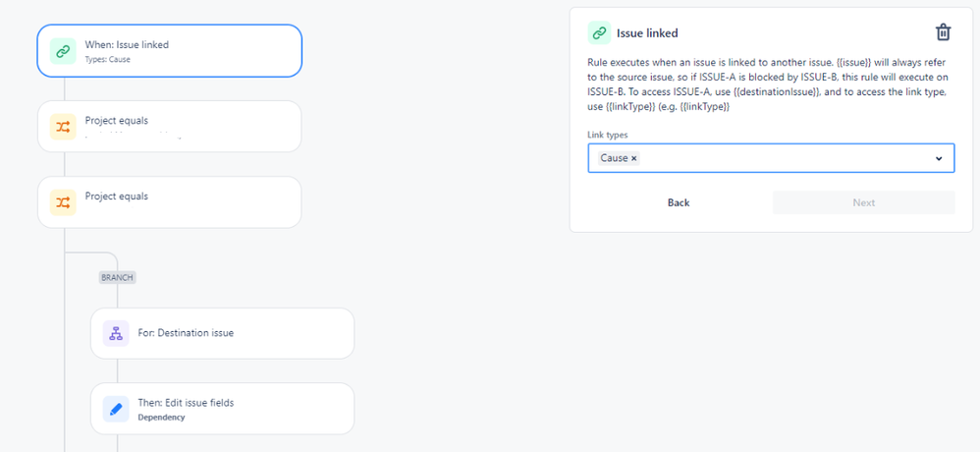Click the second Project equals shuffle icon
The width and height of the screenshot is (980, 452).
63,202
